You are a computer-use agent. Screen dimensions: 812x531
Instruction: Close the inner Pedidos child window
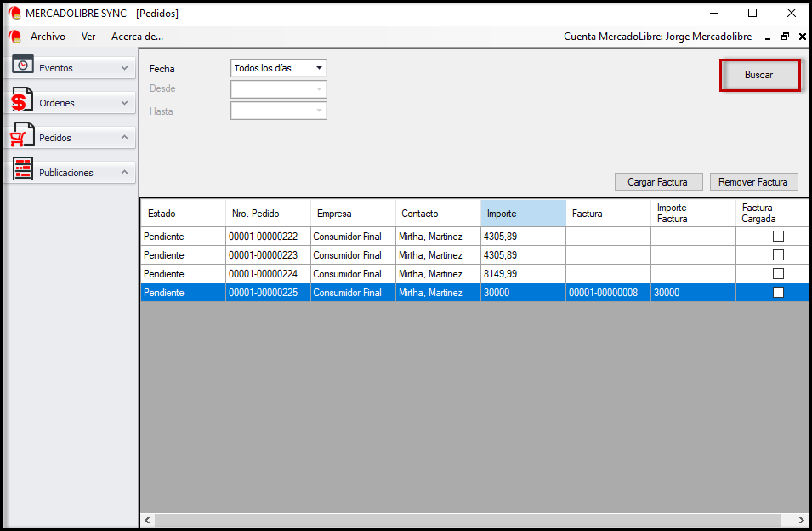click(x=802, y=37)
